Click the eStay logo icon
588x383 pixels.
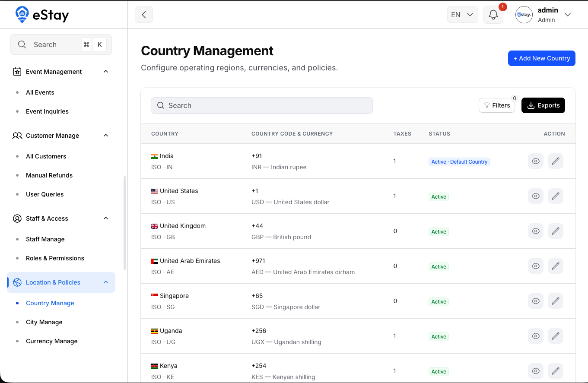(22, 15)
